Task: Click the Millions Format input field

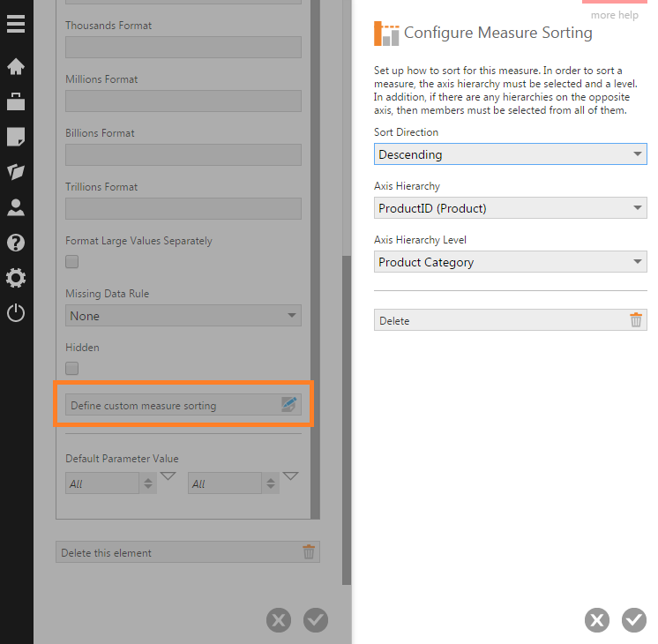Action: pyautogui.click(x=183, y=101)
